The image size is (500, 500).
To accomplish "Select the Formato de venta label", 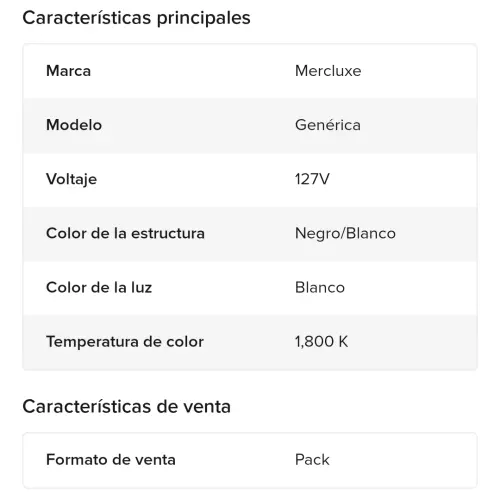I will (x=111, y=460).
